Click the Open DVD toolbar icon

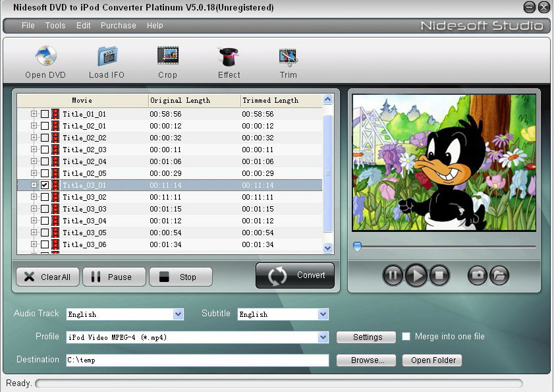click(x=45, y=57)
